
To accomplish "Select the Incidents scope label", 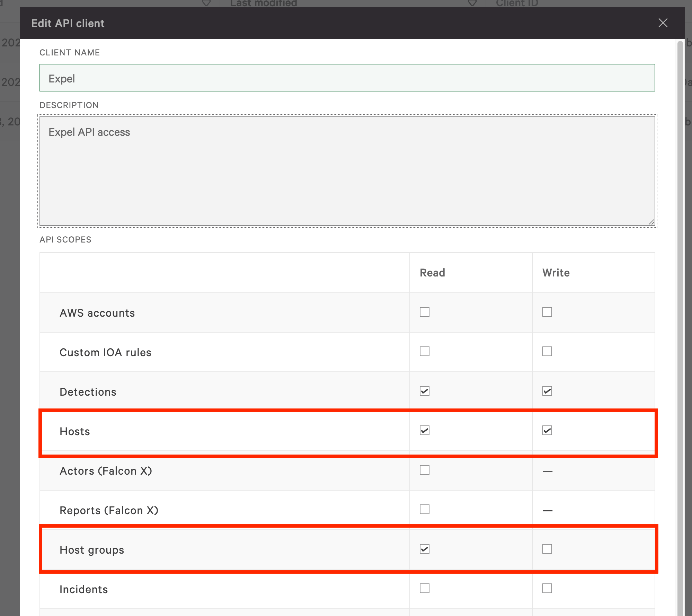I will 84,589.
